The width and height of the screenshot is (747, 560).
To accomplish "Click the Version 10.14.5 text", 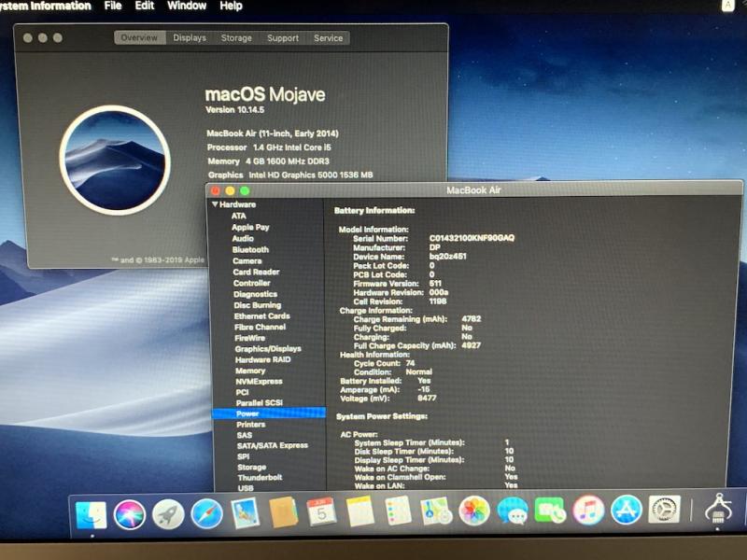I will 235,109.
